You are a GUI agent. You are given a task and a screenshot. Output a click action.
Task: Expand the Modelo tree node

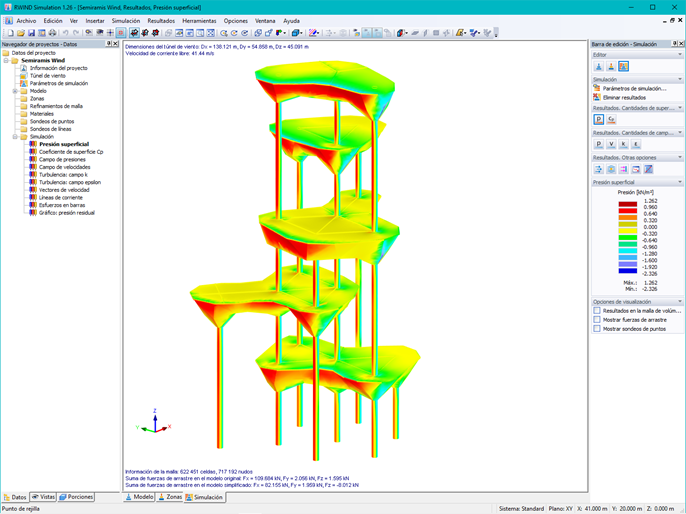(x=15, y=91)
